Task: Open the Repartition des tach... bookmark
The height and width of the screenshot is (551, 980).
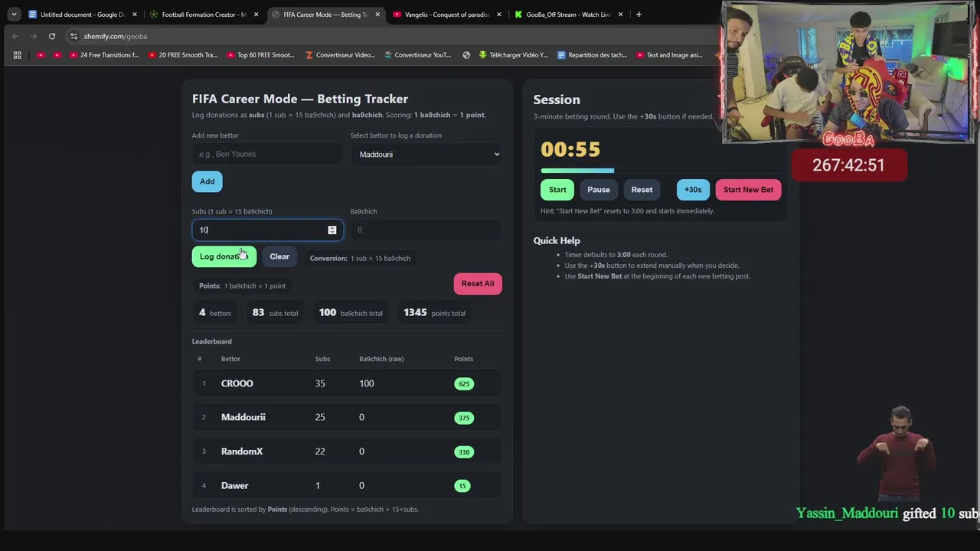Action: [x=593, y=55]
